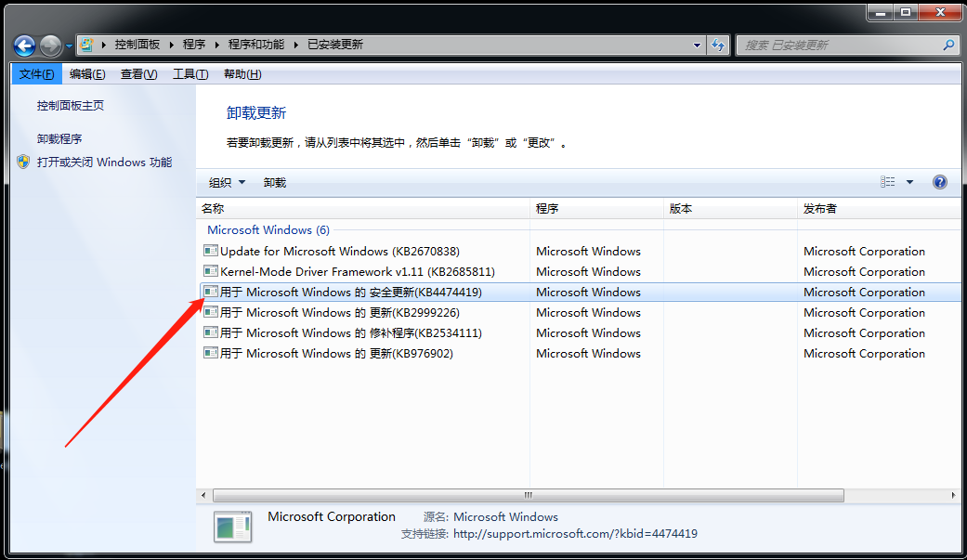Expand the 组织 dropdown menu
The height and width of the screenshot is (560, 967).
[x=227, y=183]
